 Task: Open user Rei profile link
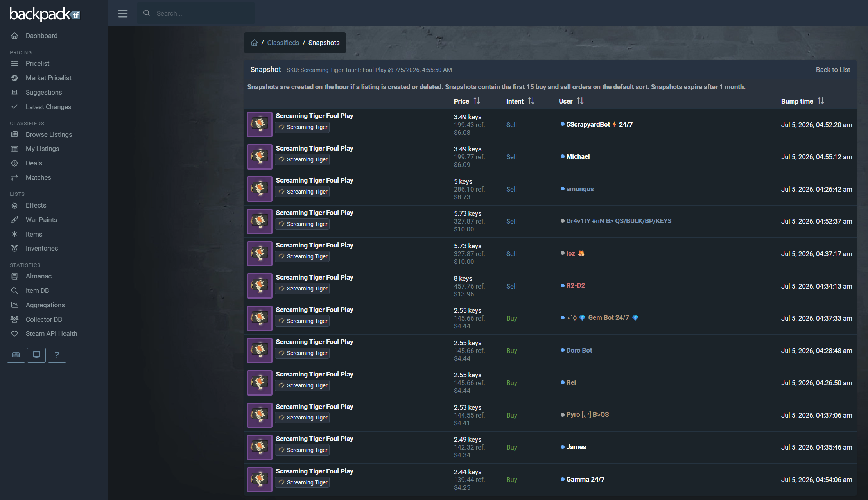click(x=571, y=383)
